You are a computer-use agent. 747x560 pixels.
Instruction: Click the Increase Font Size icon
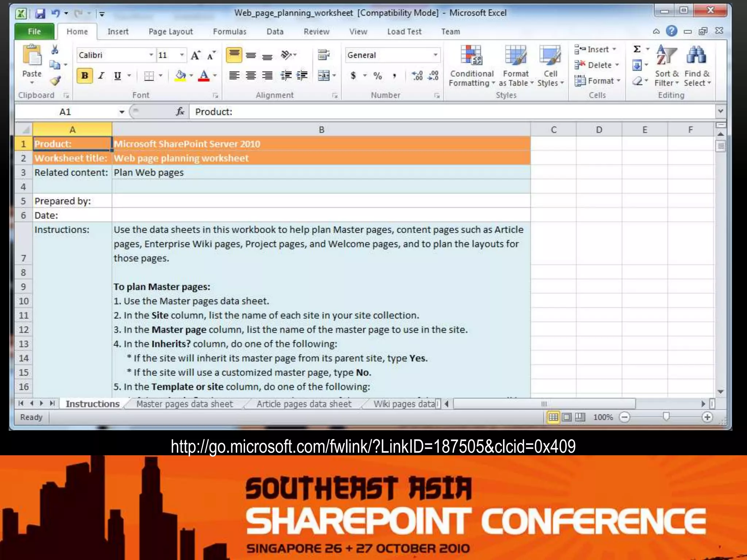click(x=196, y=55)
